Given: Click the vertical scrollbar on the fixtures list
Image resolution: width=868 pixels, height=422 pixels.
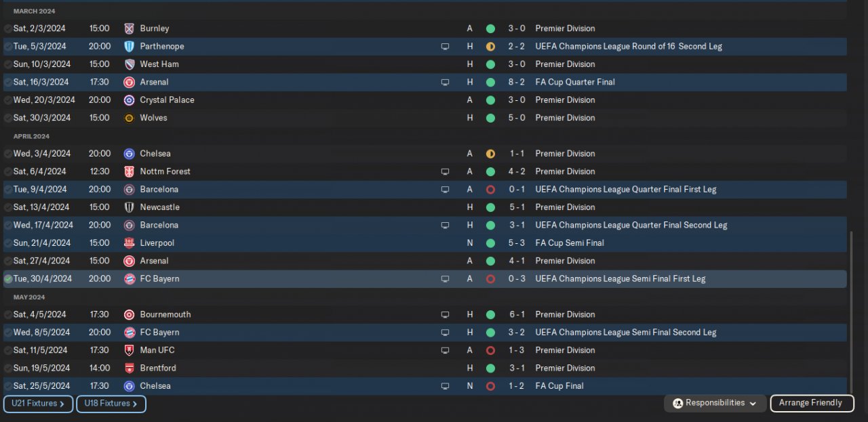Looking at the screenshot, I should [852, 312].
